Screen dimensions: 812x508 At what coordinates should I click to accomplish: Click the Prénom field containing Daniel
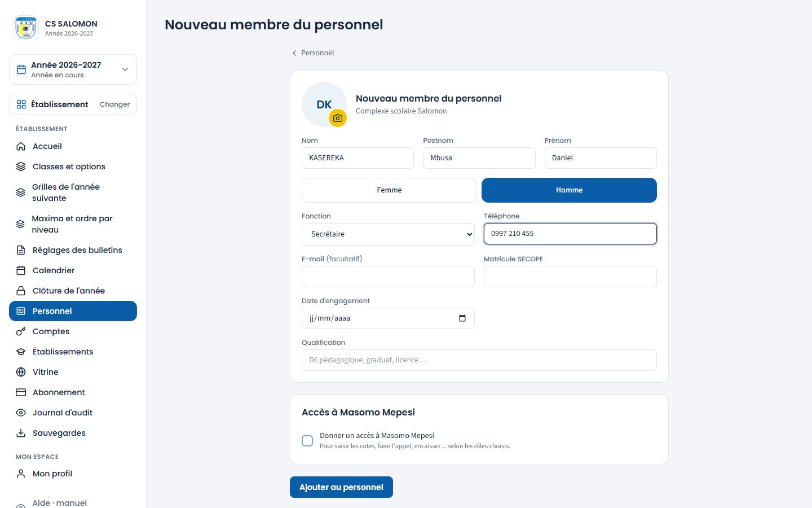pyautogui.click(x=601, y=158)
